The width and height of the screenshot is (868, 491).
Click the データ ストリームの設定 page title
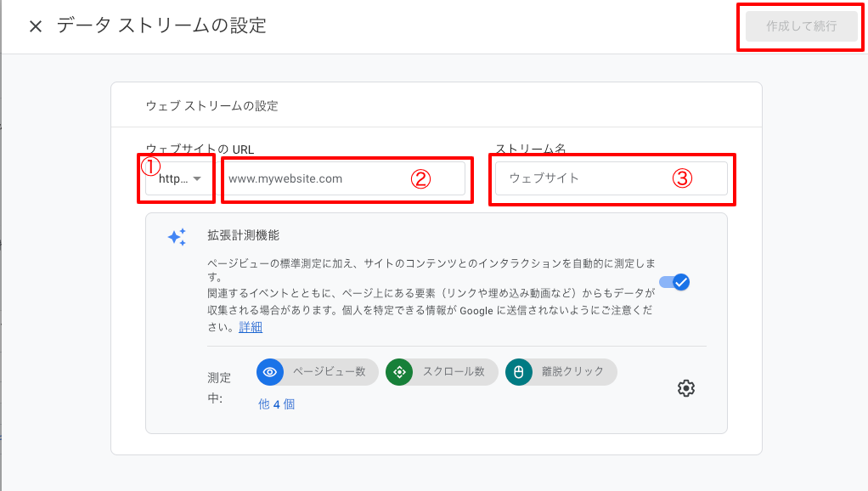161,25
